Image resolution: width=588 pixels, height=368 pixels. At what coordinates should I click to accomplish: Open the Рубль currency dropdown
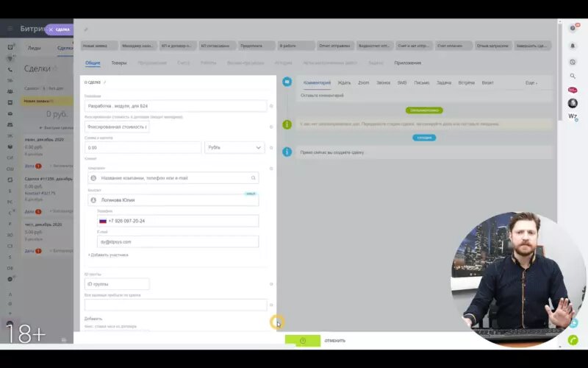tap(234, 148)
